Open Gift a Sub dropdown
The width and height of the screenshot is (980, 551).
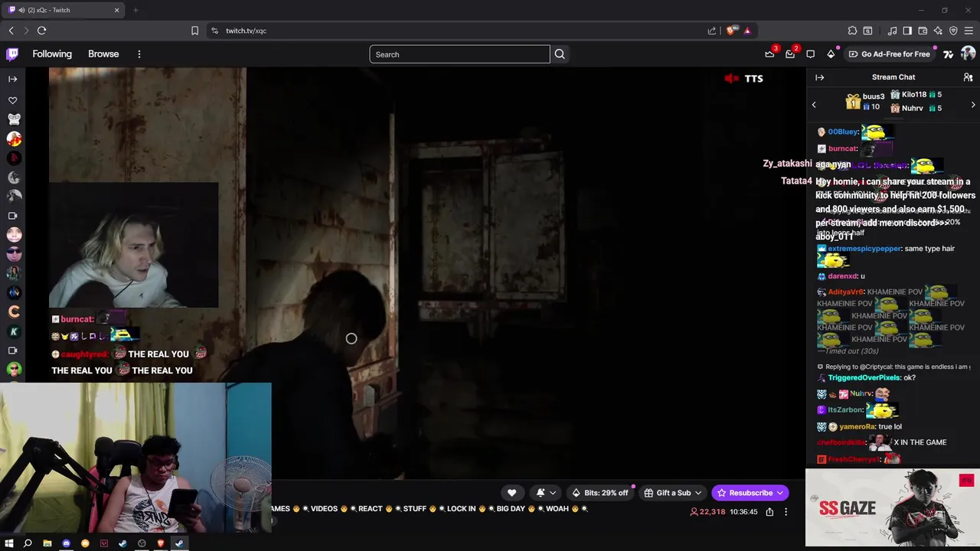(672, 493)
